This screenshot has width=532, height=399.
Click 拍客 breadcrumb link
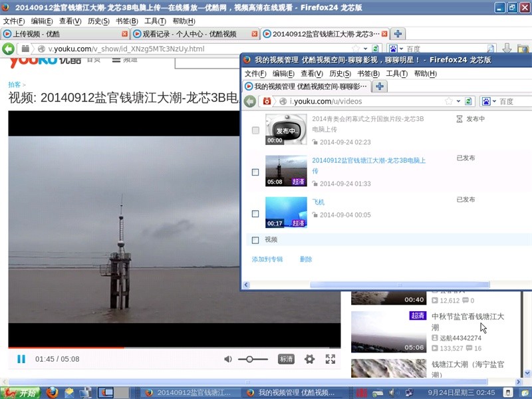pyautogui.click(x=14, y=84)
